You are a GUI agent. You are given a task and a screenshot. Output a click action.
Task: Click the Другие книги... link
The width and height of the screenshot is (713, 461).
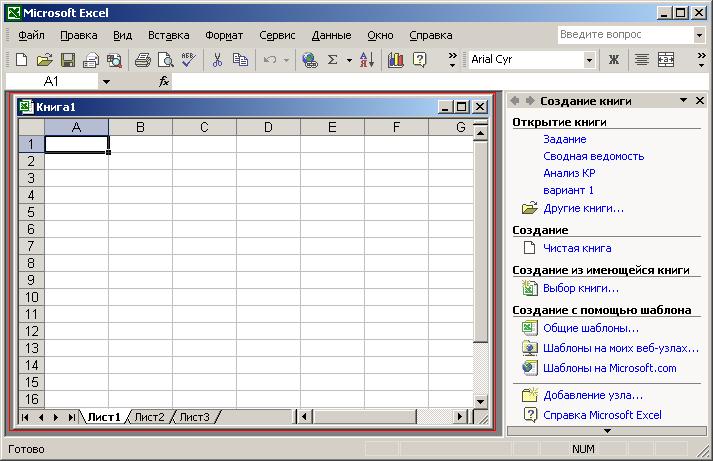tap(583, 208)
